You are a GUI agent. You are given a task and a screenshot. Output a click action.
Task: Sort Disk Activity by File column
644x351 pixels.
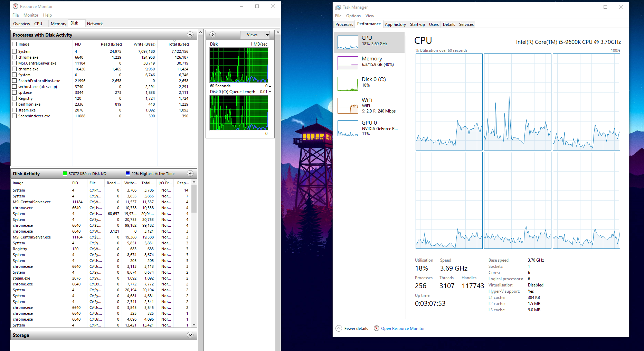(96, 183)
